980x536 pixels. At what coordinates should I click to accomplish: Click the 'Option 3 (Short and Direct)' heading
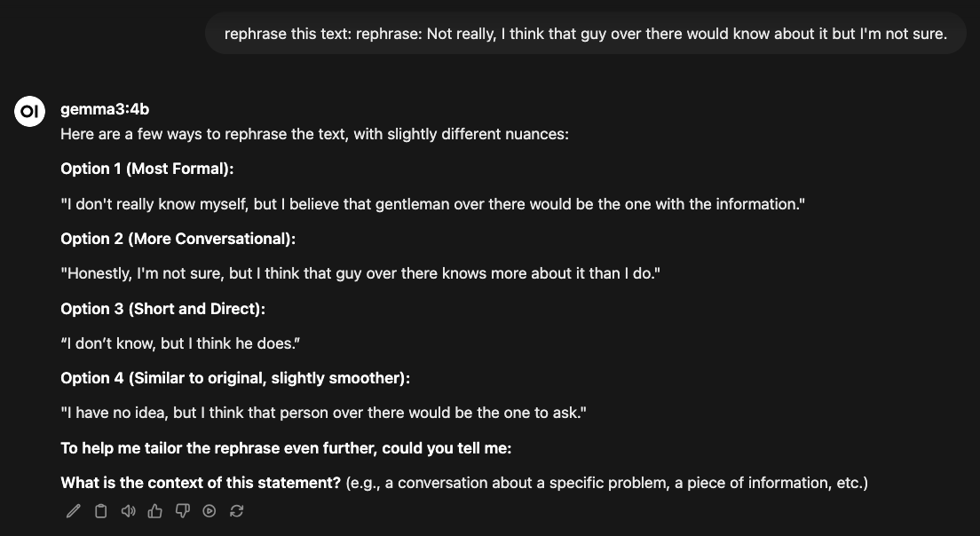tap(162, 308)
